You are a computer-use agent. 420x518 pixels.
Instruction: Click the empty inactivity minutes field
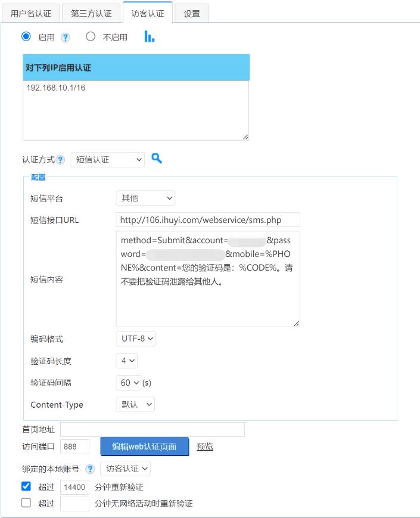74,504
